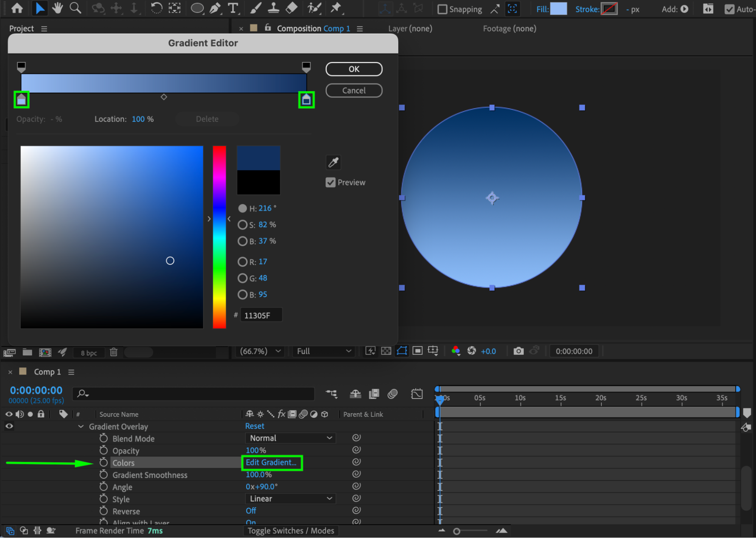Screen dimensions: 756x538
Task: Select the brightness radio button showing 37 %
Action: [x=242, y=241]
